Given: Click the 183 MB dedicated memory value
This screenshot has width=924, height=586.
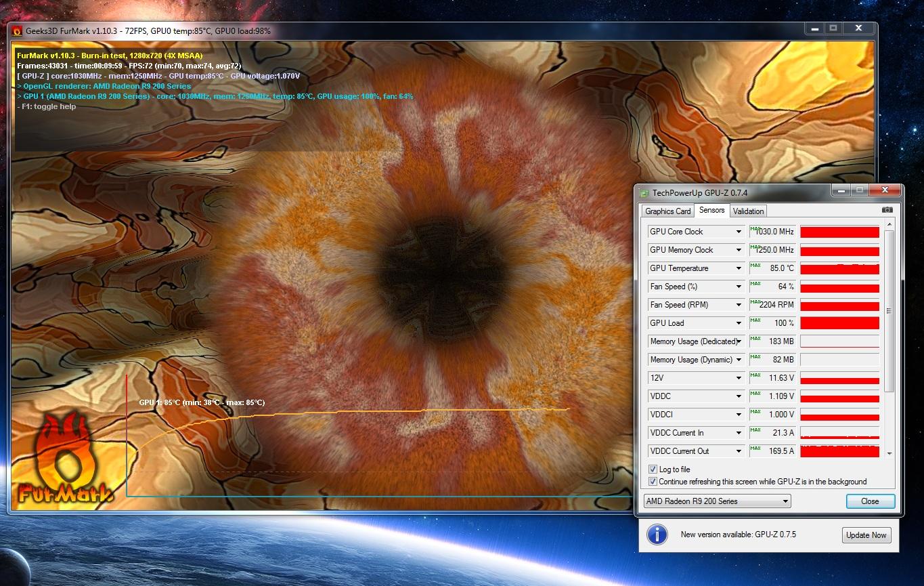Looking at the screenshot, I should point(782,341).
